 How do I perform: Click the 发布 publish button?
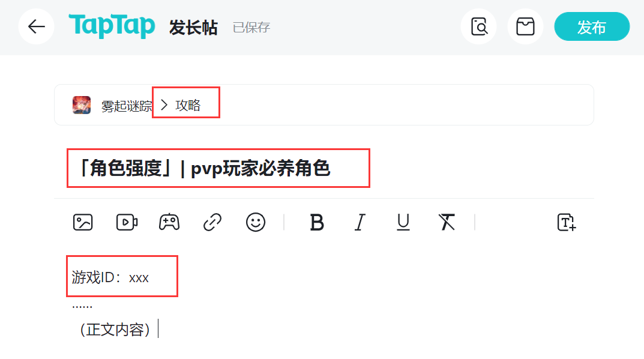pyautogui.click(x=592, y=26)
